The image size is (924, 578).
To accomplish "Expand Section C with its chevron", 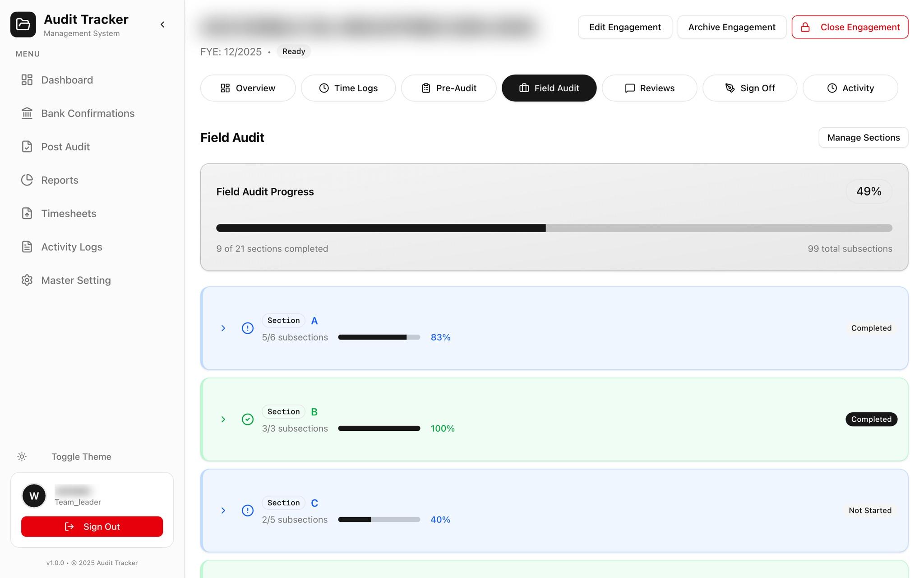I will click(223, 511).
